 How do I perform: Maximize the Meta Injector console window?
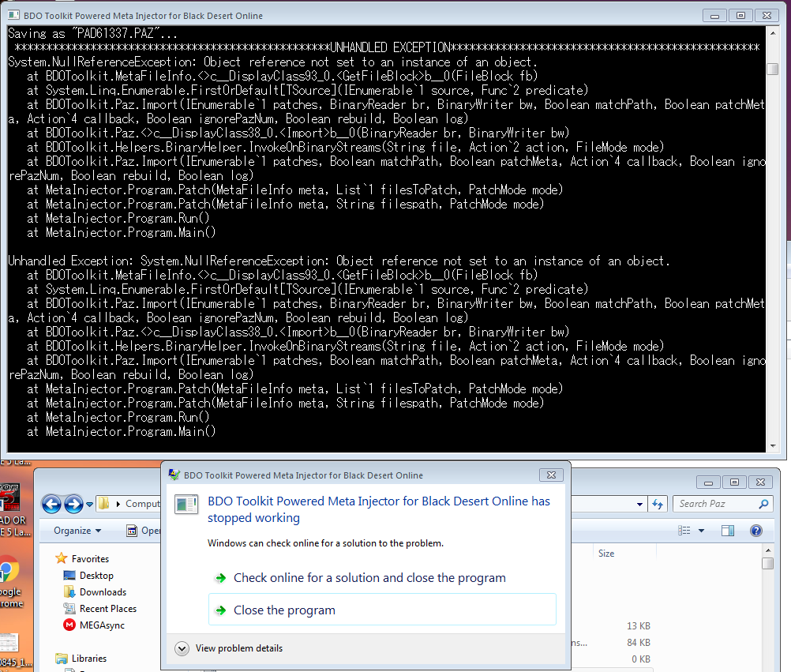(x=740, y=16)
